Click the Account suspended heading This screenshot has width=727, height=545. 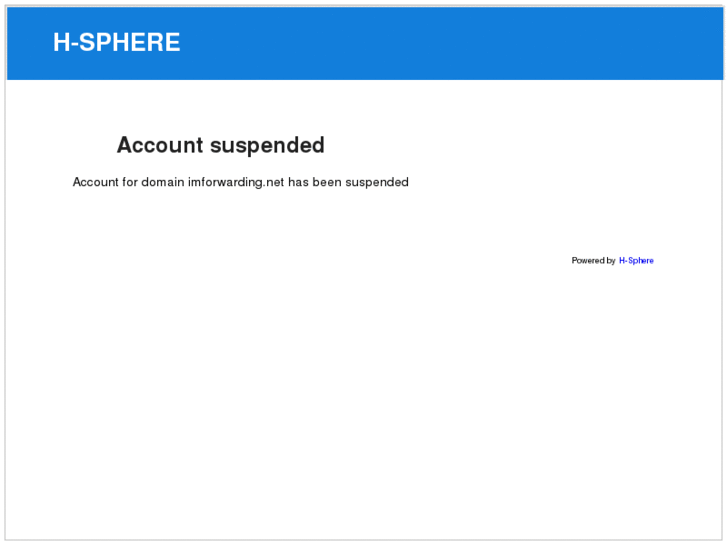pos(220,146)
